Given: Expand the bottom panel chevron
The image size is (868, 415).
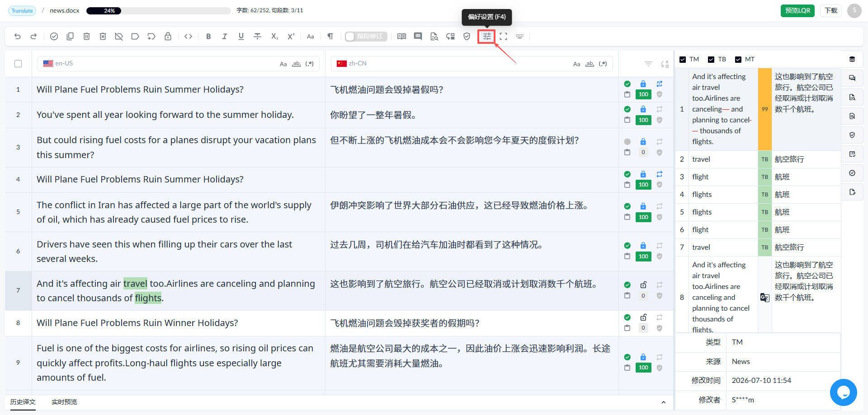Looking at the screenshot, I should pos(663,402).
